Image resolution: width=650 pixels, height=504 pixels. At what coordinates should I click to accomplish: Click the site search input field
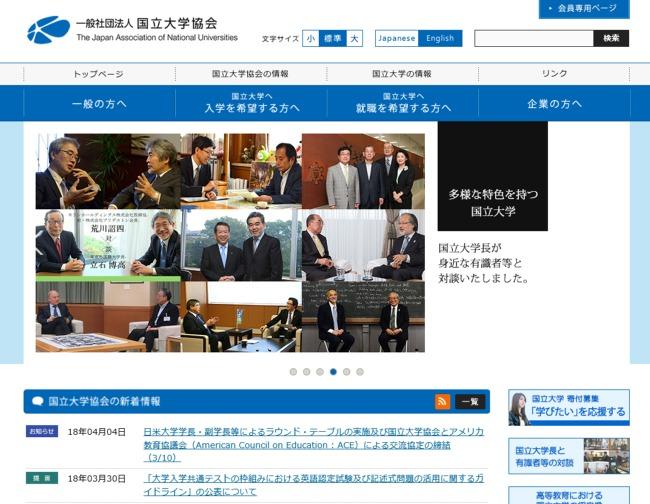pyautogui.click(x=534, y=39)
